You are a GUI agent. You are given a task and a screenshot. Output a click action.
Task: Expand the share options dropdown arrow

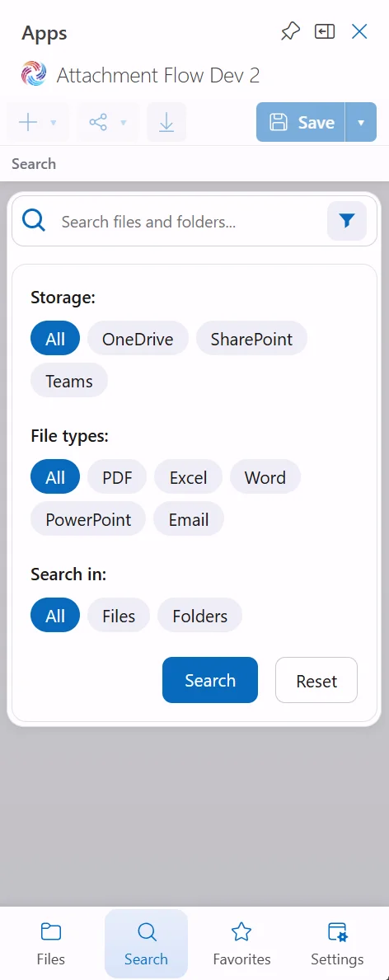[x=123, y=123]
